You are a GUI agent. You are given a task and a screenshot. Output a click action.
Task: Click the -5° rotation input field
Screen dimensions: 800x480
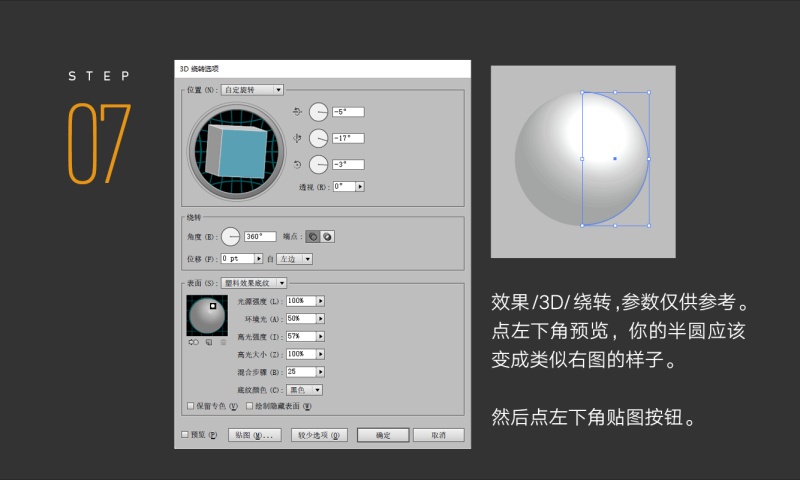[348, 112]
